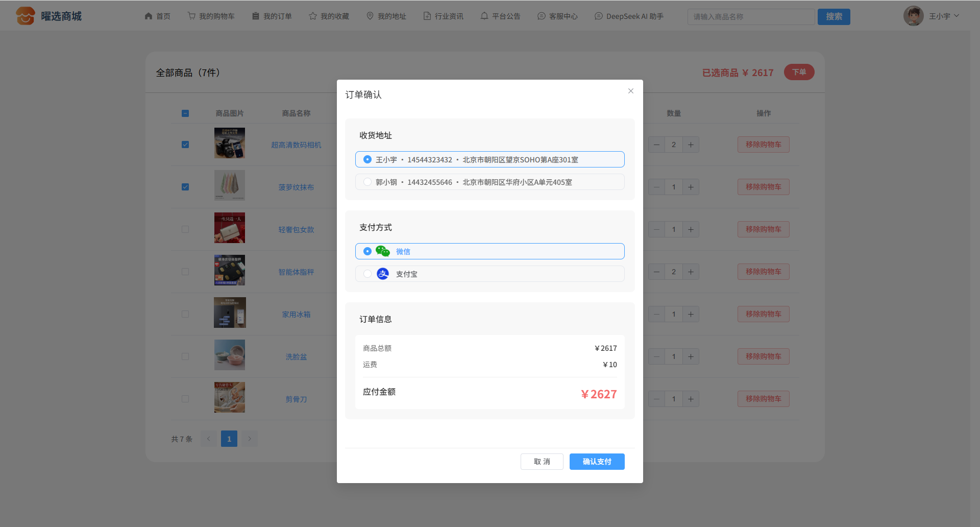This screenshot has width=980, height=527.
Task: Increase quantity of first cart item
Action: point(691,145)
